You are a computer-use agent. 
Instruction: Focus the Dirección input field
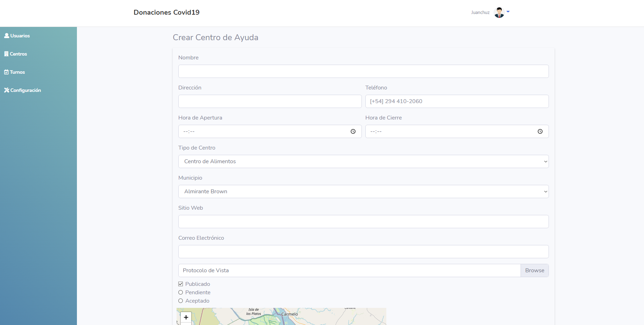coord(270,101)
